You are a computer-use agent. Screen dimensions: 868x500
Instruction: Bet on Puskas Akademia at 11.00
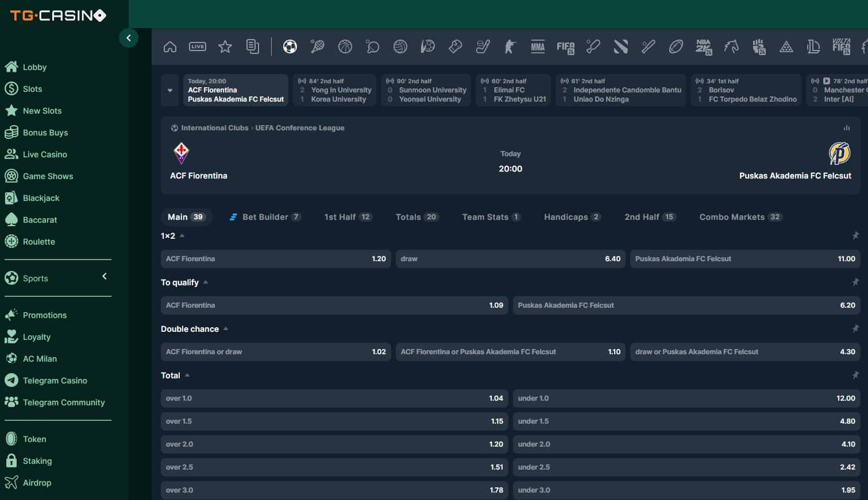coord(745,259)
